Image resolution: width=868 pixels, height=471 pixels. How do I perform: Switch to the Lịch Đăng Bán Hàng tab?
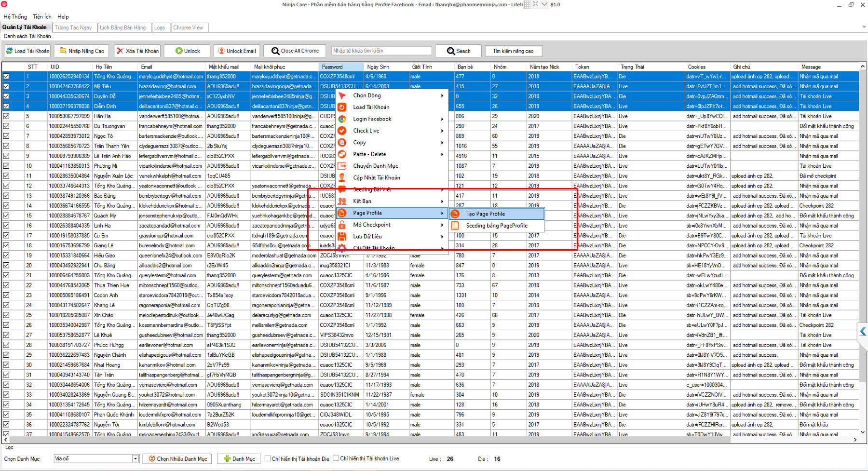pyautogui.click(x=124, y=27)
